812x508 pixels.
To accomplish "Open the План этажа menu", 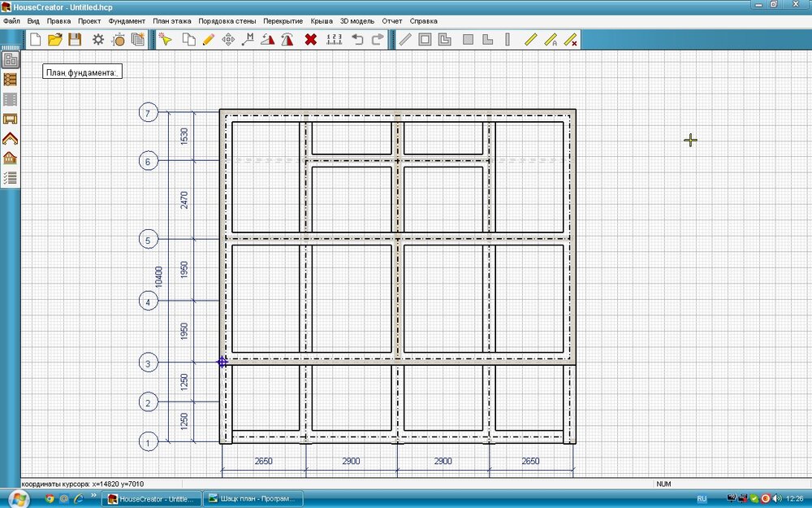I will (x=172, y=21).
